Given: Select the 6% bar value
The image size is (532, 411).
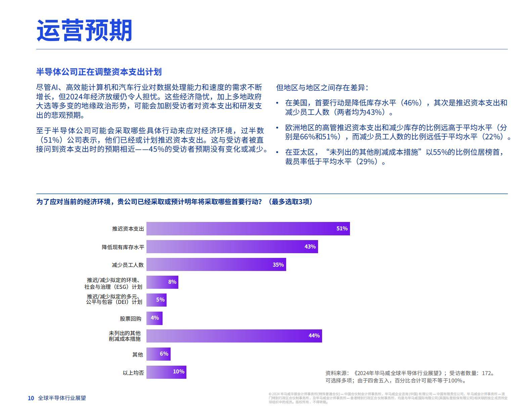Looking at the screenshot, I should (164, 354).
